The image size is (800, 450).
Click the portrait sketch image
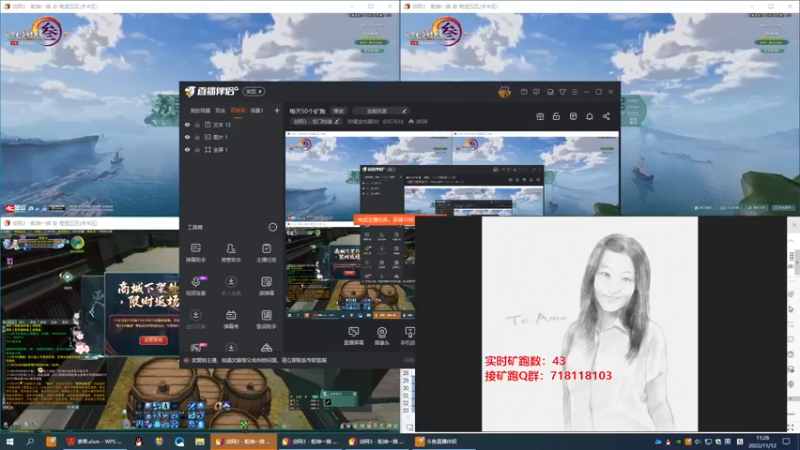coord(590,323)
